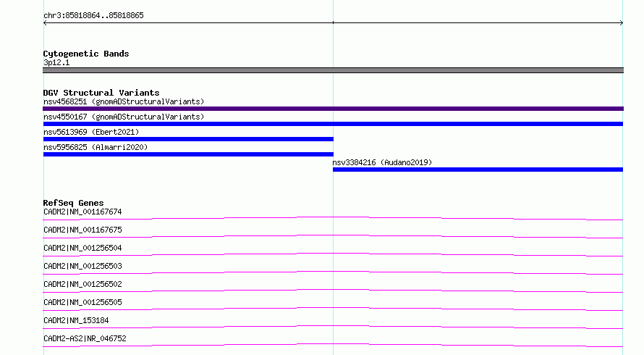This screenshot has width=644, height=355.
Task: Open the nsv4550167 gnomAD variant label
Action: coord(124,117)
